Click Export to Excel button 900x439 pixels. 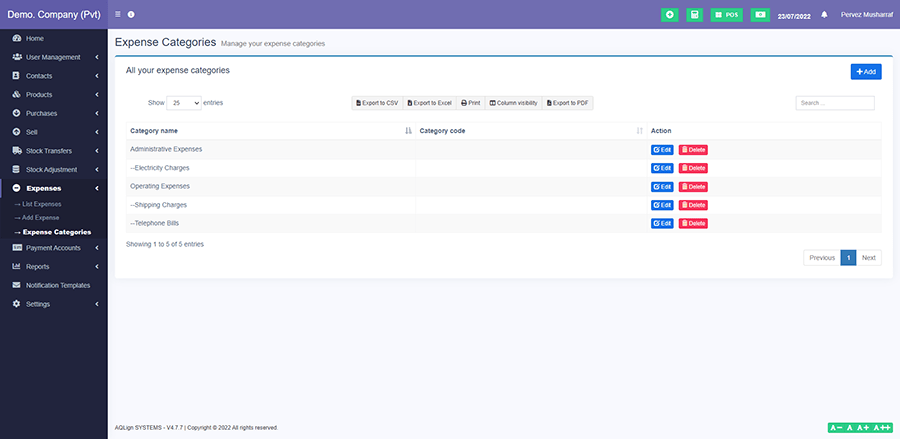pos(429,103)
